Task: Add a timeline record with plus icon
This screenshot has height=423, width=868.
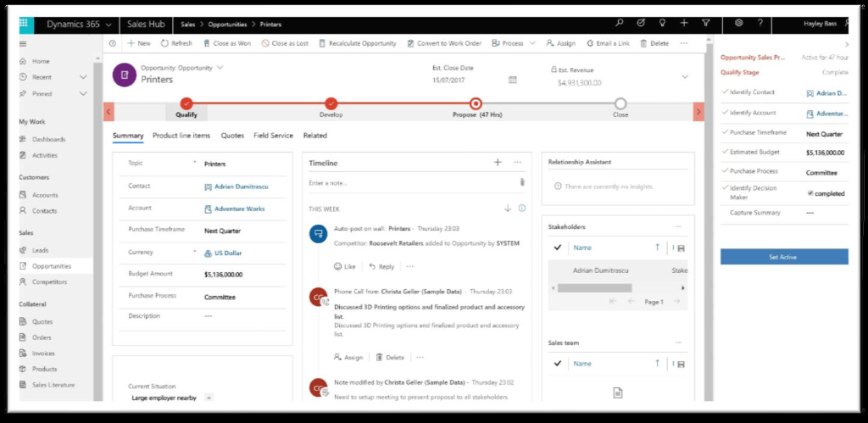Action: [497, 162]
